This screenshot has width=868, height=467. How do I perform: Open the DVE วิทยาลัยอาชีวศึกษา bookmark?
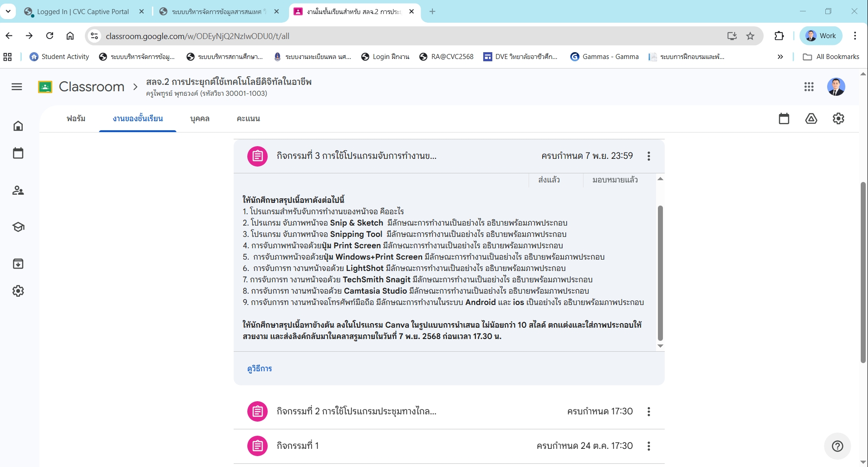(520, 57)
